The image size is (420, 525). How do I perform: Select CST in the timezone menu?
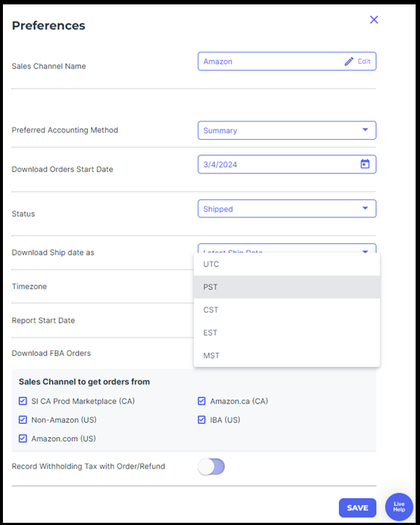(287, 310)
